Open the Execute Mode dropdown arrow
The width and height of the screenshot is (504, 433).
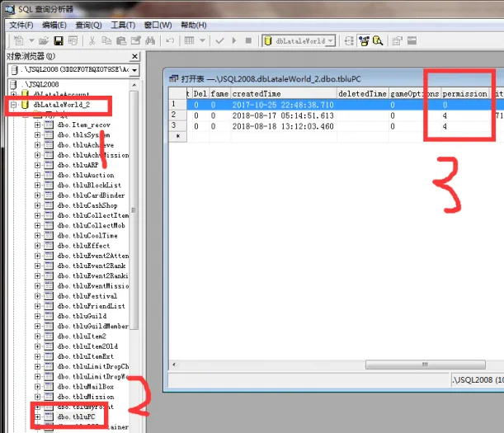coord(202,40)
